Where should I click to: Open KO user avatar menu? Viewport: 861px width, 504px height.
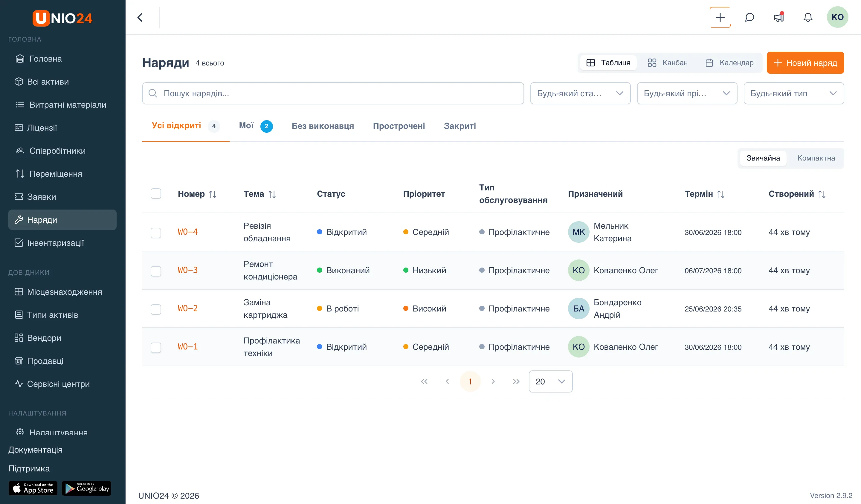(837, 17)
